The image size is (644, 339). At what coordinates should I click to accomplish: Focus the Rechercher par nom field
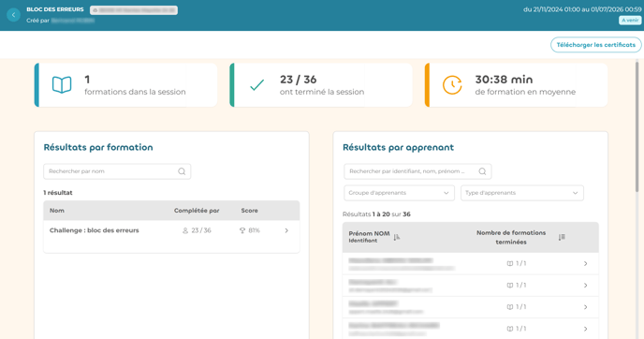[117, 171]
